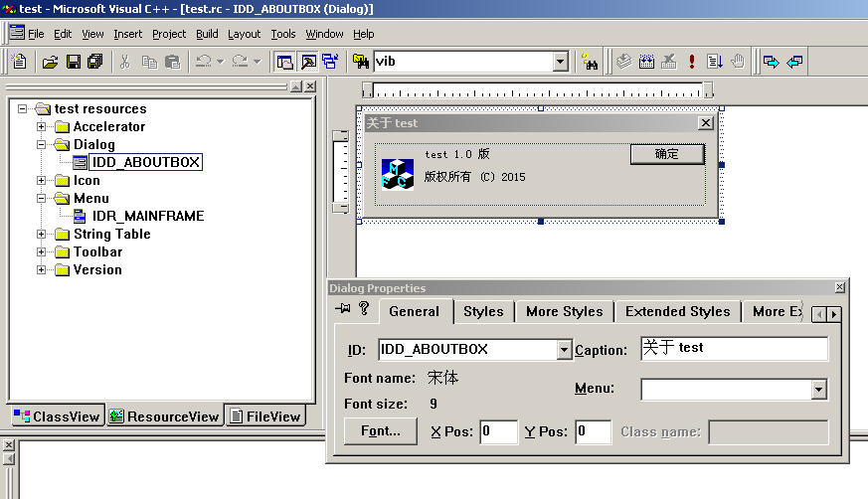This screenshot has height=499, width=868.
Task: Click the Copy icon in toolbar
Action: tap(149, 62)
